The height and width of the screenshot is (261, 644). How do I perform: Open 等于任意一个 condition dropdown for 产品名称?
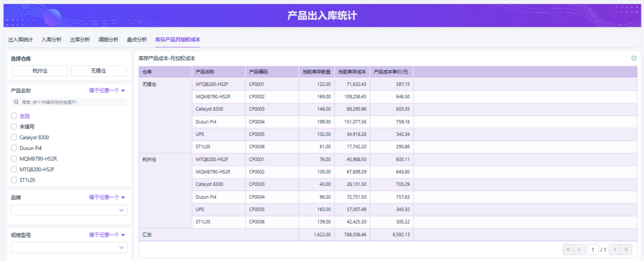[x=107, y=91]
